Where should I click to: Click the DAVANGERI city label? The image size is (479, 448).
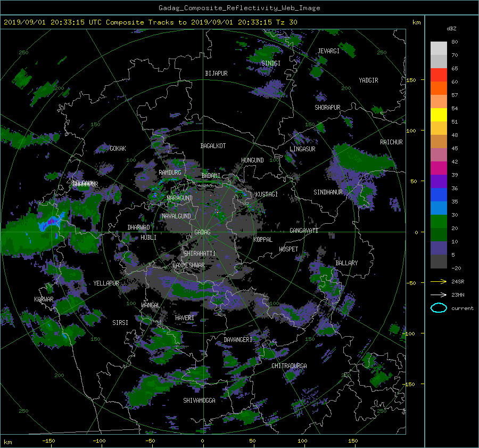point(238,340)
